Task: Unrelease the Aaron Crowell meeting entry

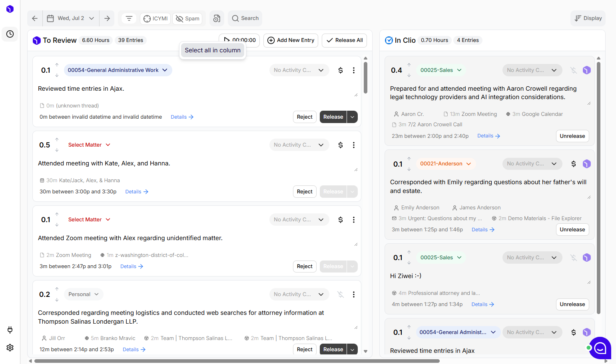Action: 572,136
